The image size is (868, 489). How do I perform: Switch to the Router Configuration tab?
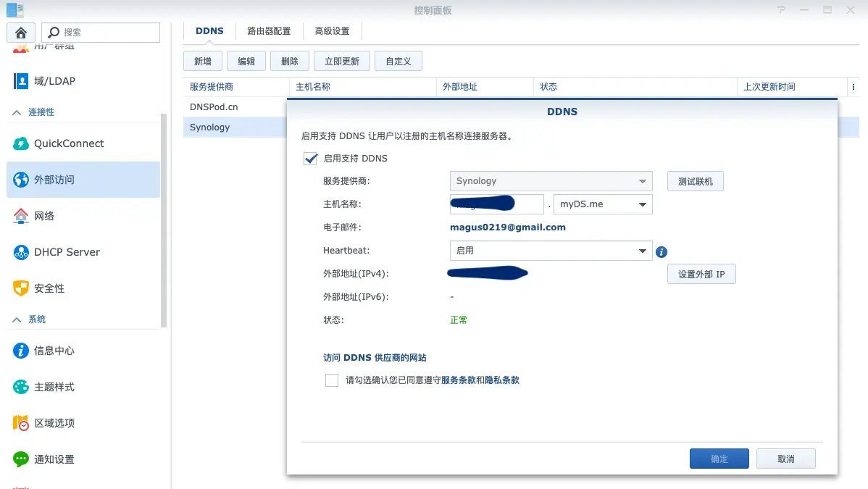269,31
